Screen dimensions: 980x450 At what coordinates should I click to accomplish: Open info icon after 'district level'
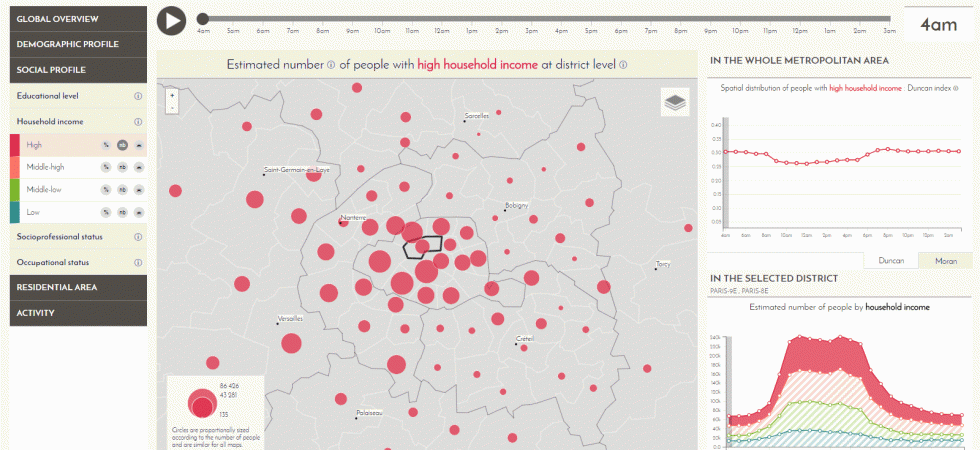pyautogui.click(x=622, y=65)
